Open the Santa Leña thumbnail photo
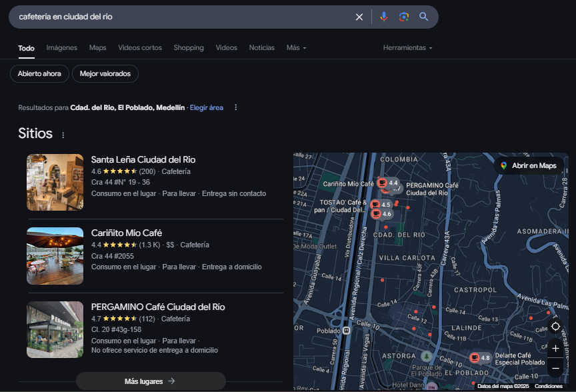The width and height of the screenshot is (576, 392). [55, 182]
